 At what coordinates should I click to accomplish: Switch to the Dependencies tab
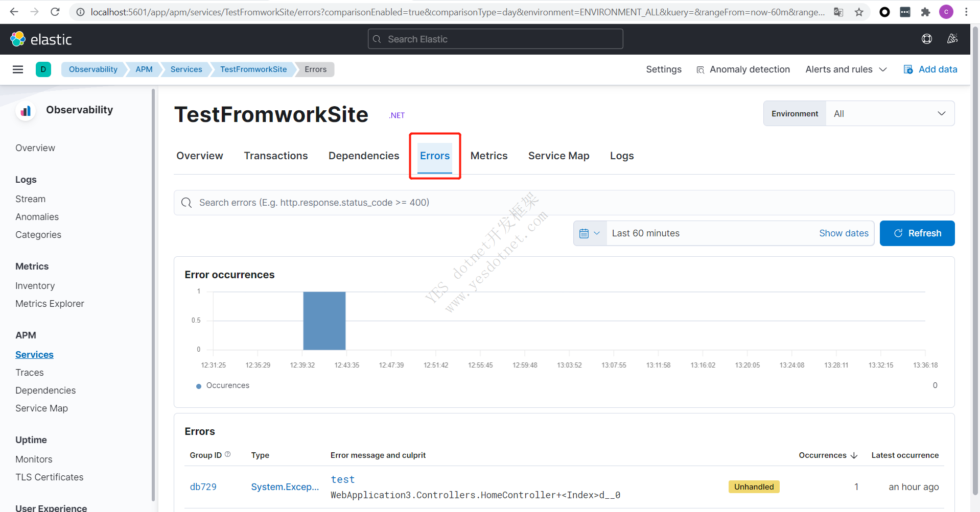point(364,156)
